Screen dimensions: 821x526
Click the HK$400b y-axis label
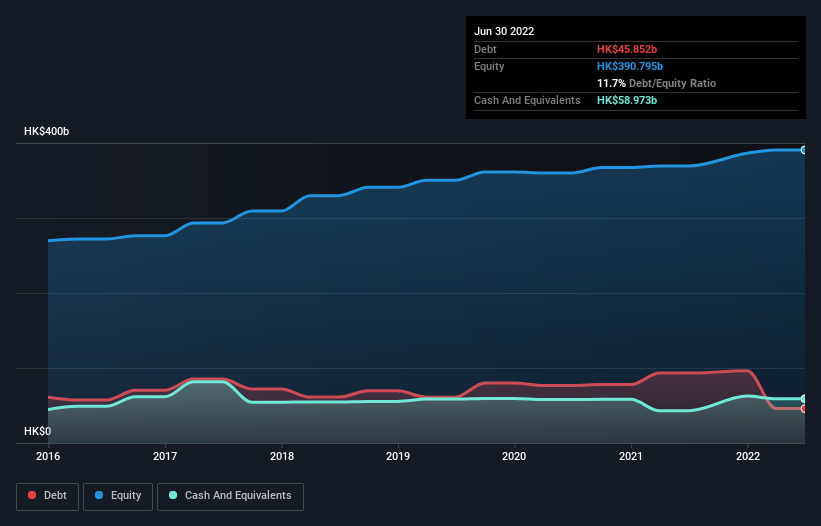click(47, 131)
